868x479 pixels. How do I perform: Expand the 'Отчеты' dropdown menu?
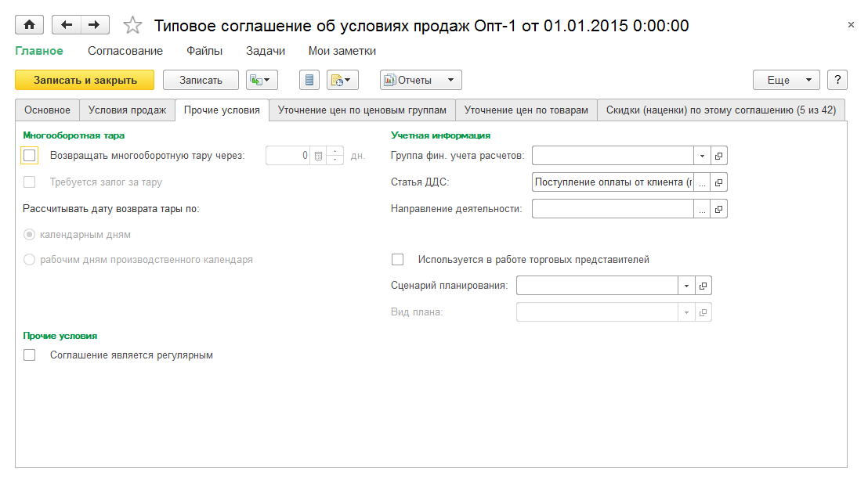point(450,80)
